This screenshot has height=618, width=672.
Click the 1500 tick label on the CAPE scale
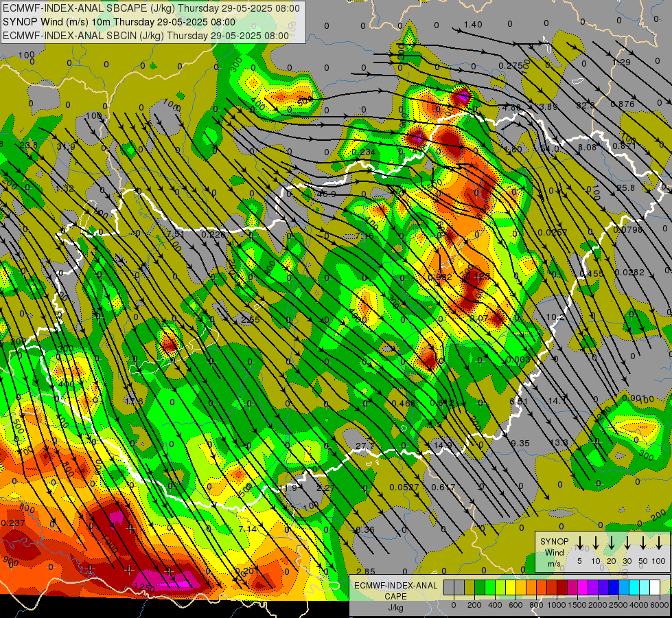(577, 605)
